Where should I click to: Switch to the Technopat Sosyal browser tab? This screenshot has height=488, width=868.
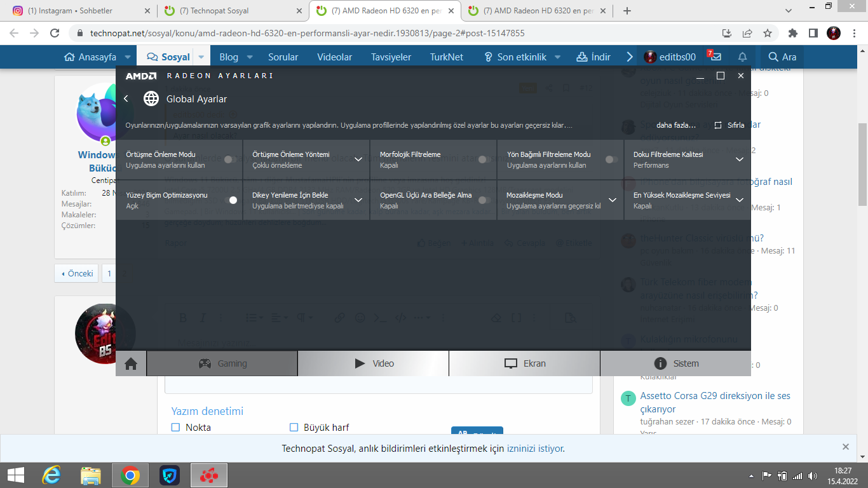tap(233, 11)
